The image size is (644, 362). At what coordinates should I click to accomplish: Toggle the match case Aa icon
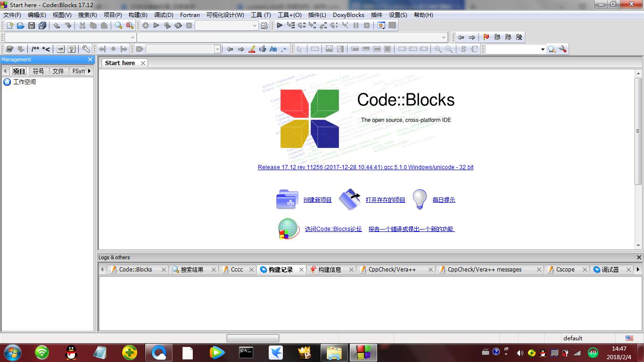[273, 49]
